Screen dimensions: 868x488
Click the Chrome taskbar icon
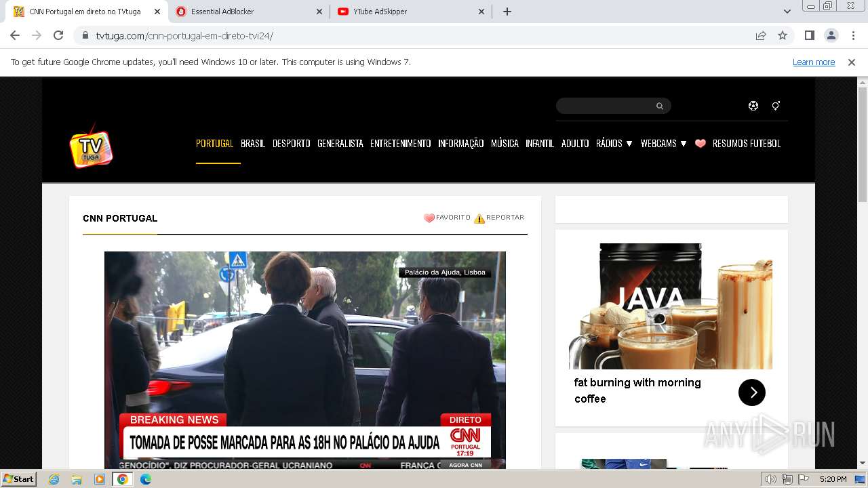123,479
